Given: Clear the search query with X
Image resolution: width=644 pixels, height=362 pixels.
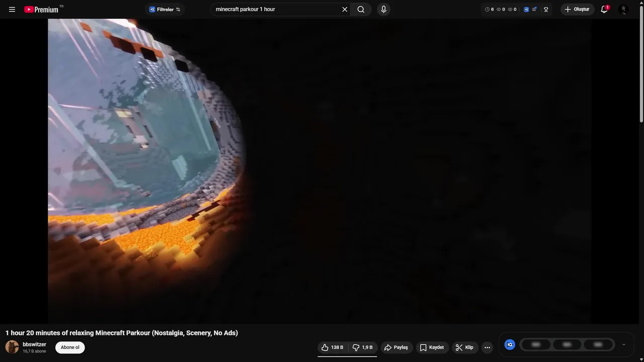Looking at the screenshot, I should (x=345, y=10).
